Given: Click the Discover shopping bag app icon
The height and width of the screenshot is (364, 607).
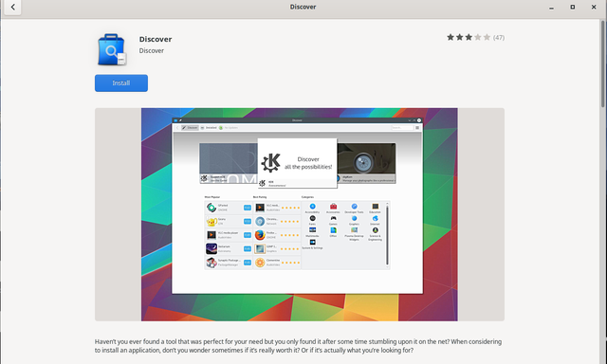Looking at the screenshot, I should (112, 49).
